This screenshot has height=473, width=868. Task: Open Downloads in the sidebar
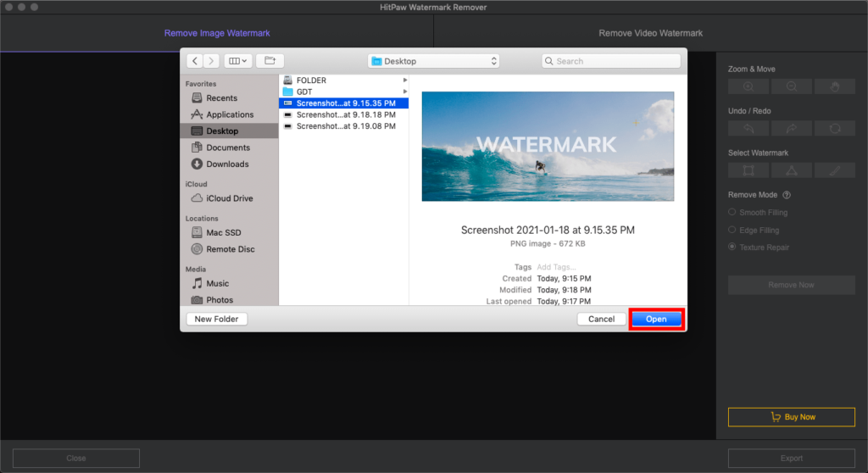point(229,164)
